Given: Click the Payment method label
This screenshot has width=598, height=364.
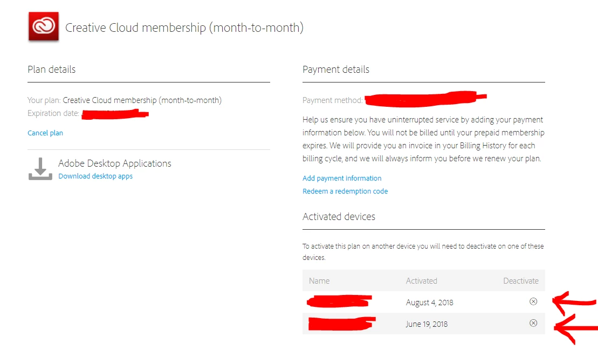Looking at the screenshot, I should pyautogui.click(x=332, y=100).
